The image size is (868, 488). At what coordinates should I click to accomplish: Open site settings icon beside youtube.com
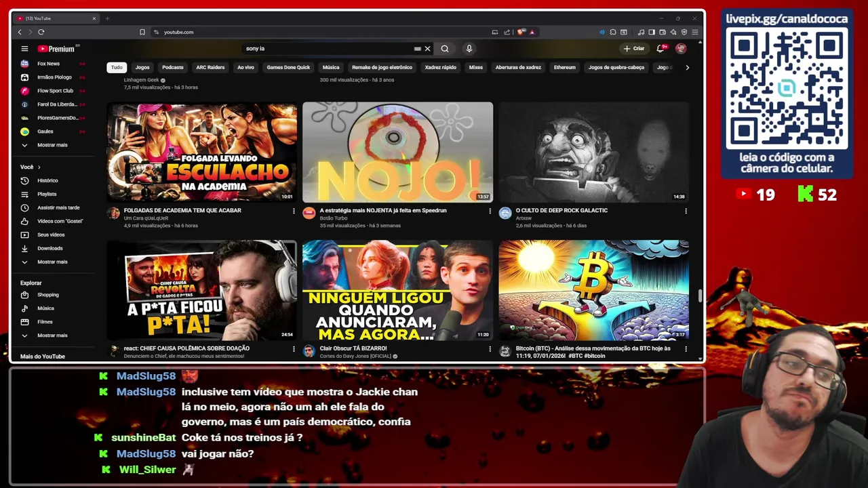coord(156,32)
